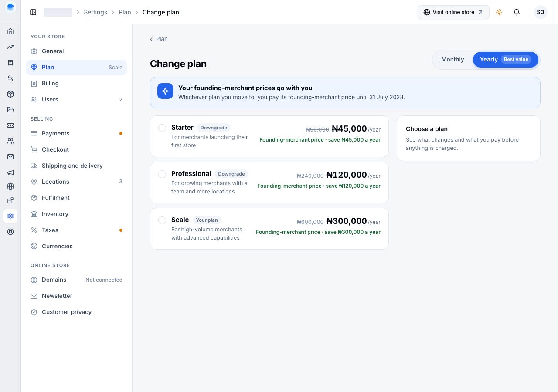Open Shipping and delivery settings
The image size is (558, 392).
pyautogui.click(x=77, y=166)
